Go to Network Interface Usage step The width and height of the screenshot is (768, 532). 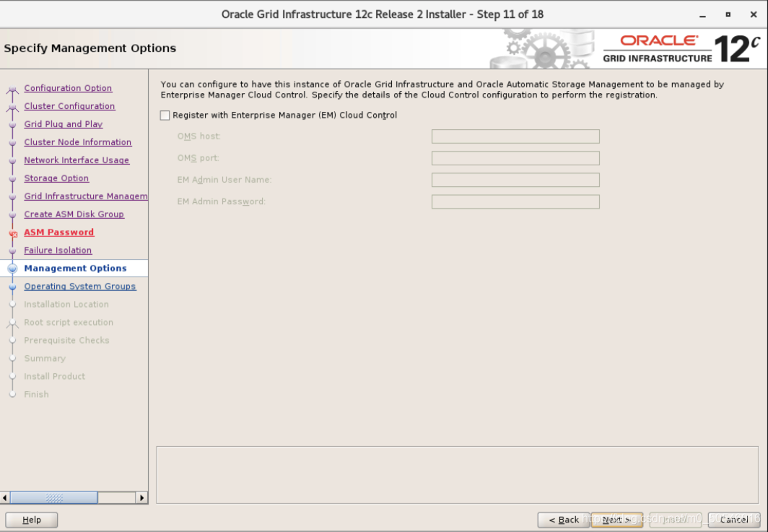77,160
